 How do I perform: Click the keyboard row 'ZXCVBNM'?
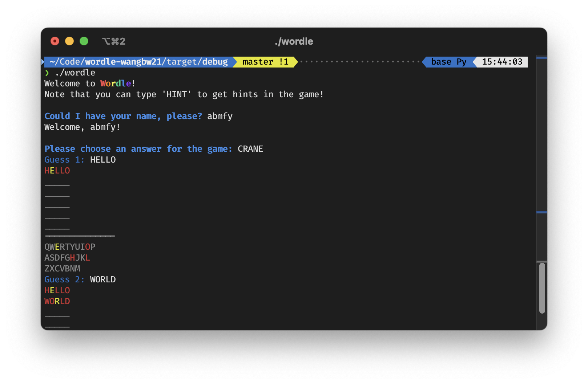[x=62, y=269]
